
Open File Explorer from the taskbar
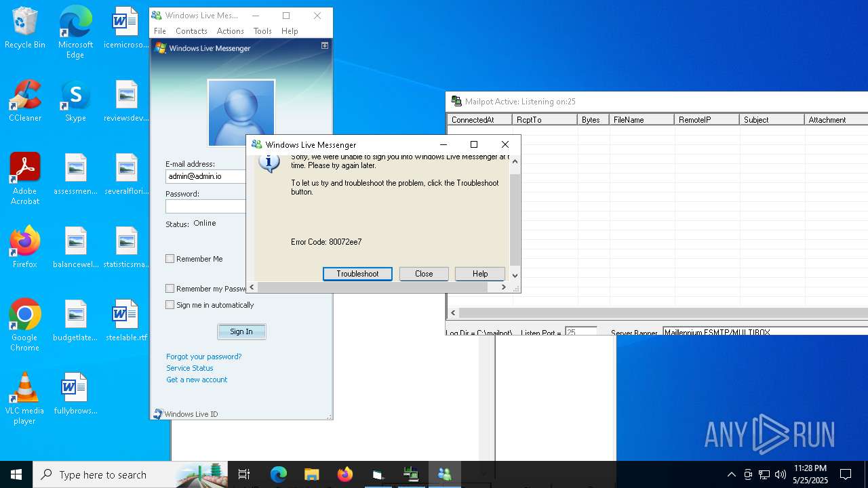(311, 474)
